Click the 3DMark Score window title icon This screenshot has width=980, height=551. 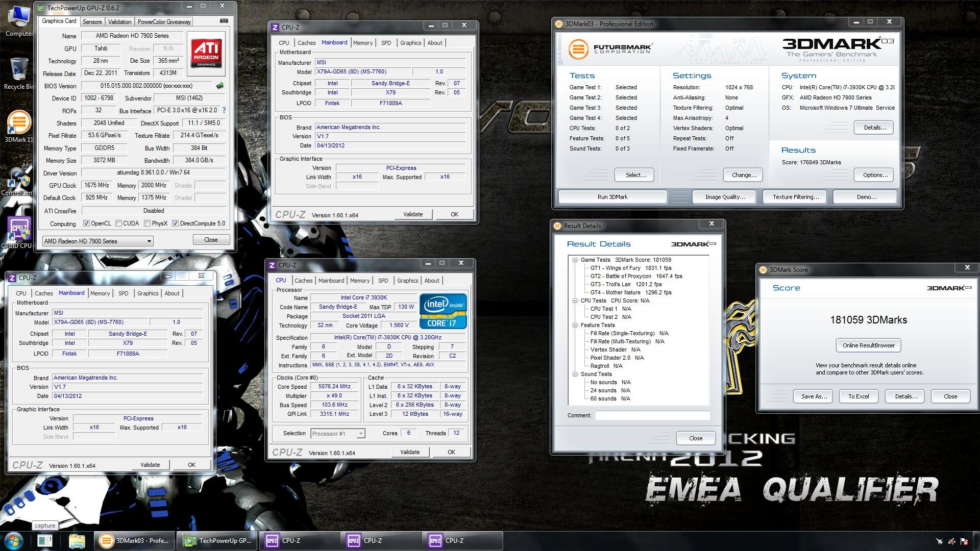pyautogui.click(x=764, y=269)
